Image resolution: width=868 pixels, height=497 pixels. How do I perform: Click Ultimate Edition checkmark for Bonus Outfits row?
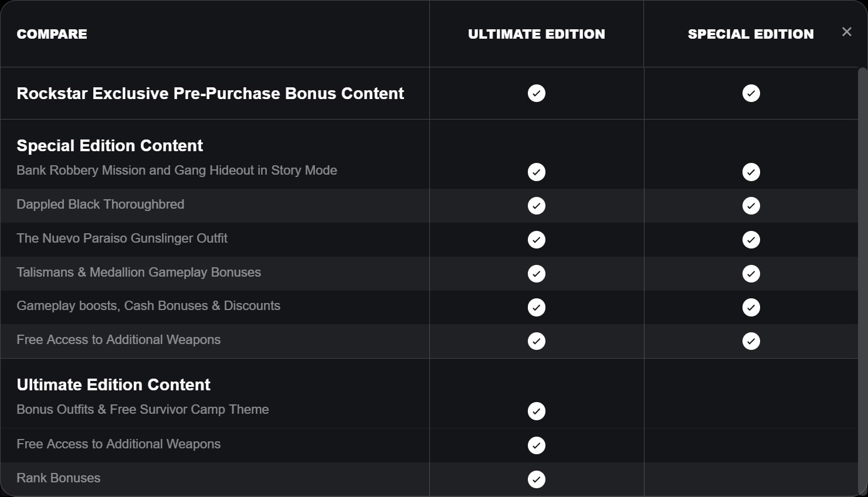537,411
